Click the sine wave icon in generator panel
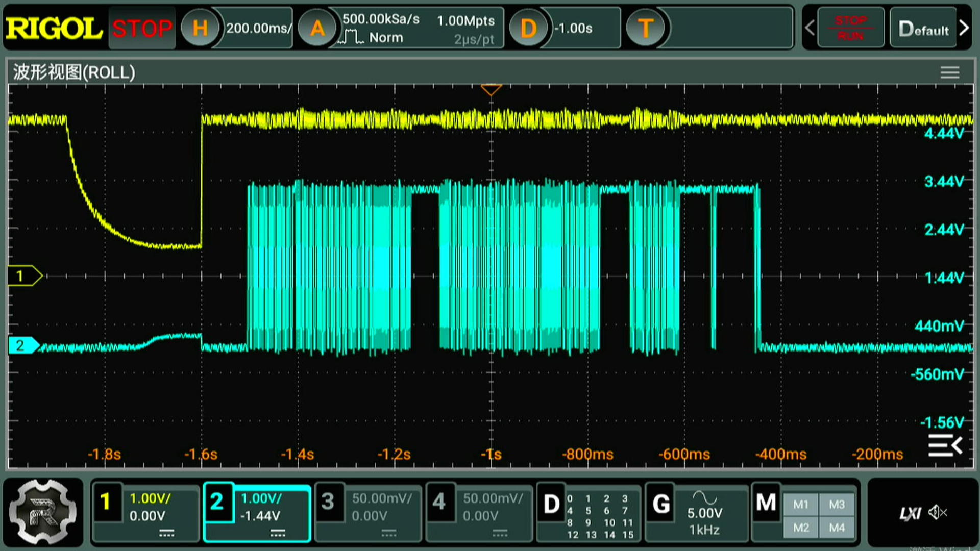Image resolution: width=980 pixels, height=551 pixels. (x=704, y=497)
